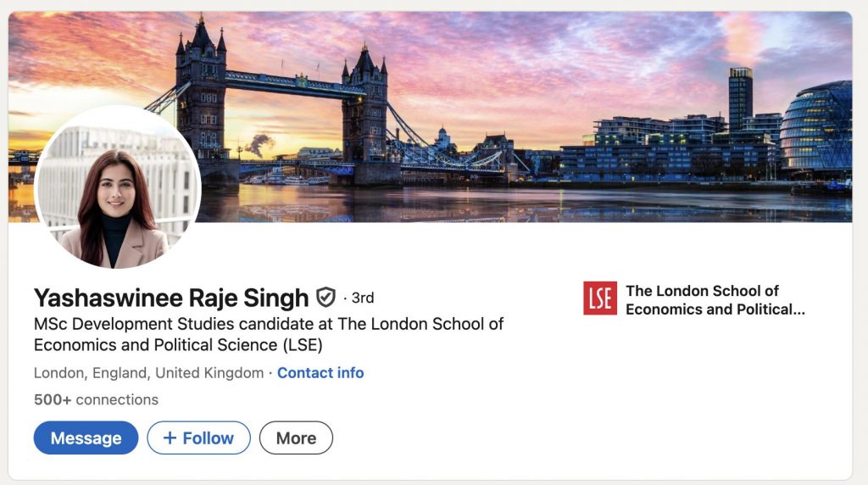This screenshot has height=485, width=868.
Task: Click the tall dark skyscraper in banner
Action: coord(740,98)
